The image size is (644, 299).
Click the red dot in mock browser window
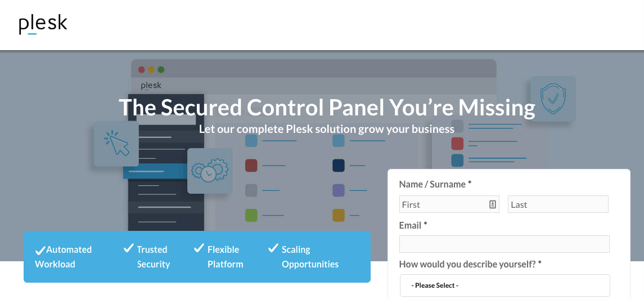142,70
